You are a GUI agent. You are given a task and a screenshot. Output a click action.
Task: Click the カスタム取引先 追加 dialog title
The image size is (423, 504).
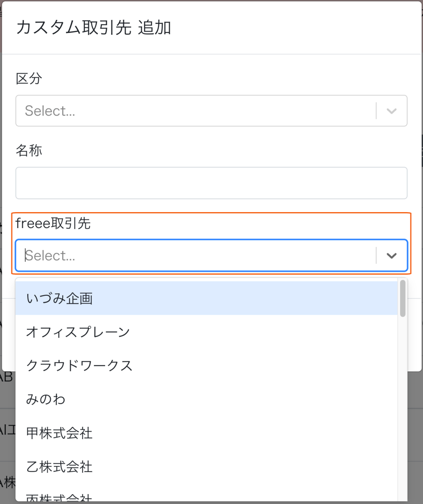point(93,28)
